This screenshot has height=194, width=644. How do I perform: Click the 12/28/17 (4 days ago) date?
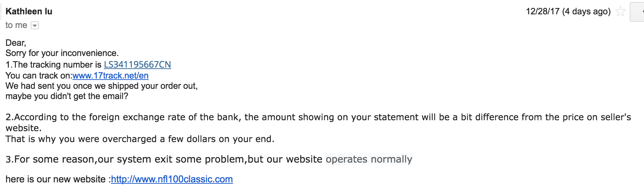pos(568,11)
